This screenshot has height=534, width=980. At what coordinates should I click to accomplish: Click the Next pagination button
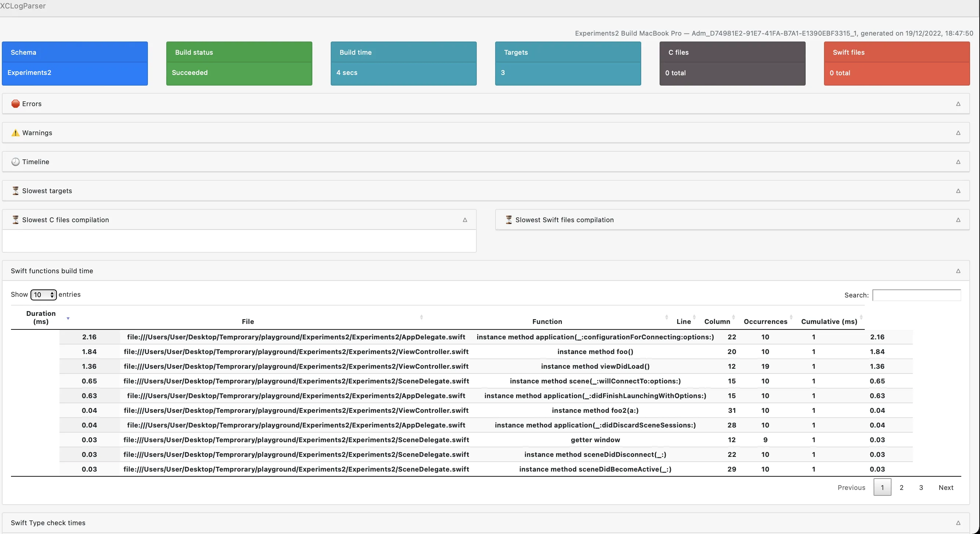coord(946,488)
